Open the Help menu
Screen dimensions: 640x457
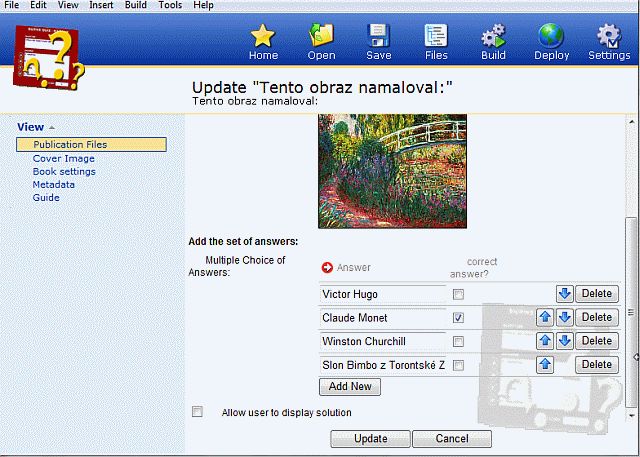pyautogui.click(x=203, y=5)
